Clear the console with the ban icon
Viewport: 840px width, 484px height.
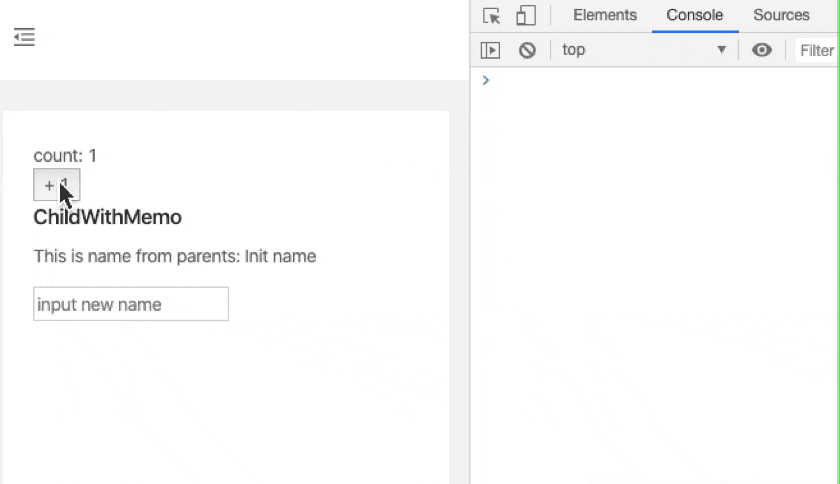pos(527,50)
